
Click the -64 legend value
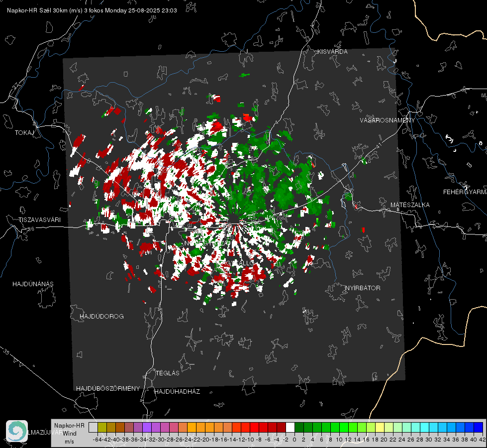(x=97, y=440)
